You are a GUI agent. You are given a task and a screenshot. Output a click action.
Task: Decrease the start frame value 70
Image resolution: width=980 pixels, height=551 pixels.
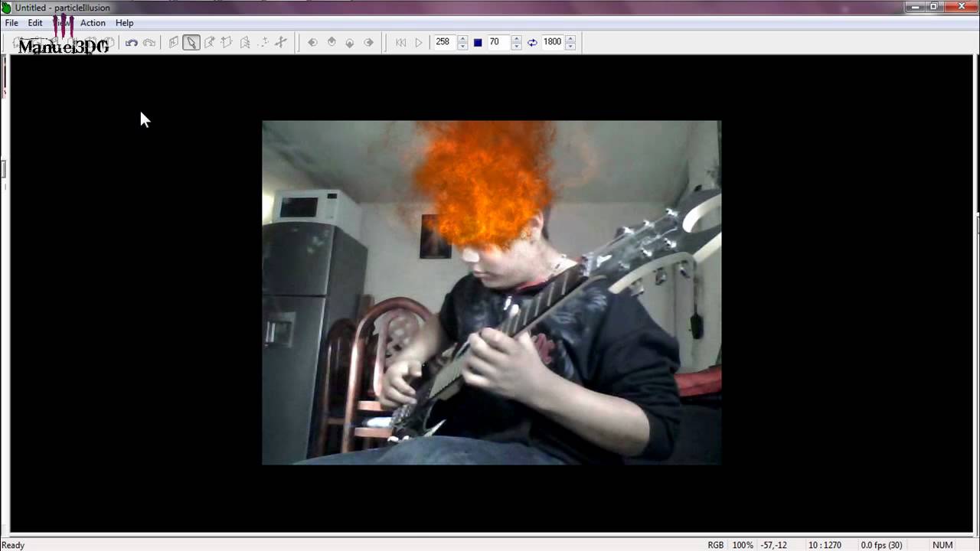coord(516,47)
